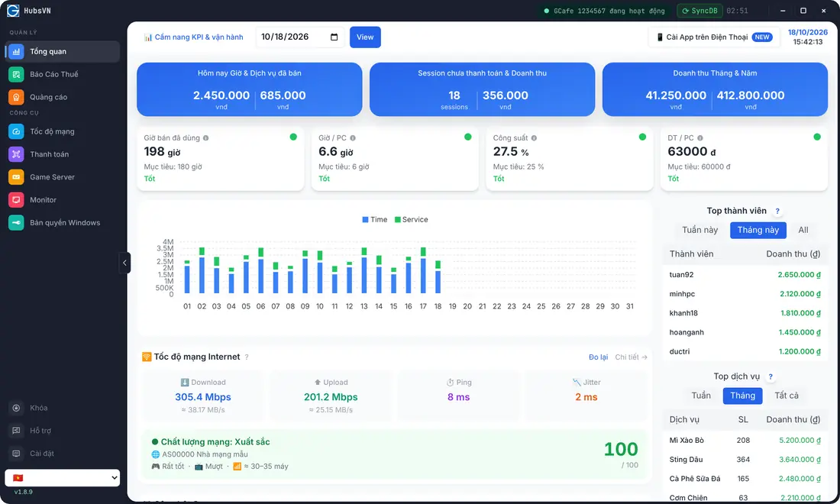Open Cẩm nang KPI & vận hành link
This screenshot has height=504, width=840.
click(x=193, y=37)
